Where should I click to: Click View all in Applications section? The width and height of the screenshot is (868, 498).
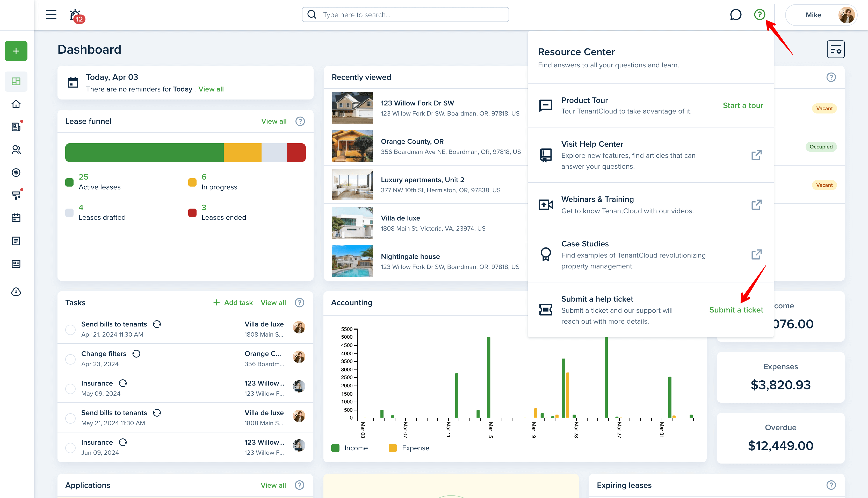pyautogui.click(x=273, y=485)
